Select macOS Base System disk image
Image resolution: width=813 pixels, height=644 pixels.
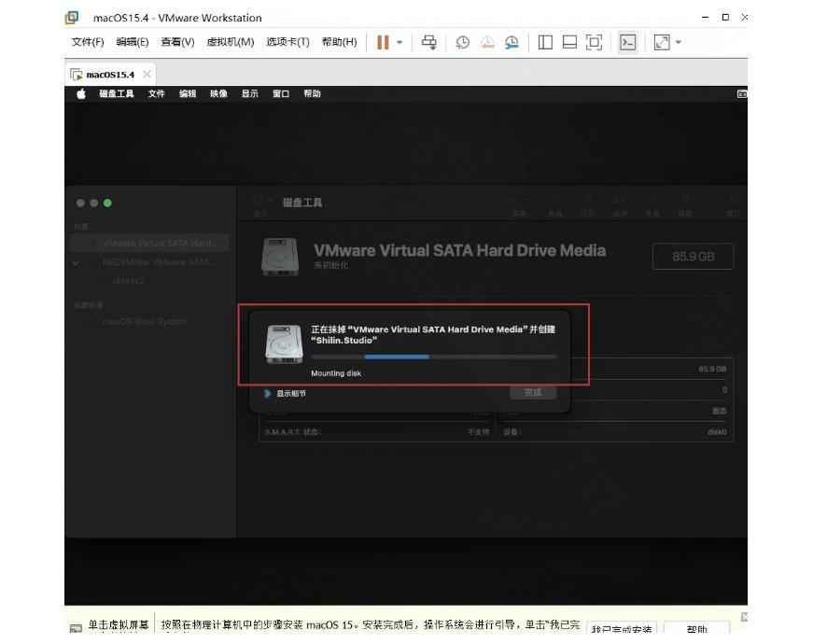[x=145, y=321]
